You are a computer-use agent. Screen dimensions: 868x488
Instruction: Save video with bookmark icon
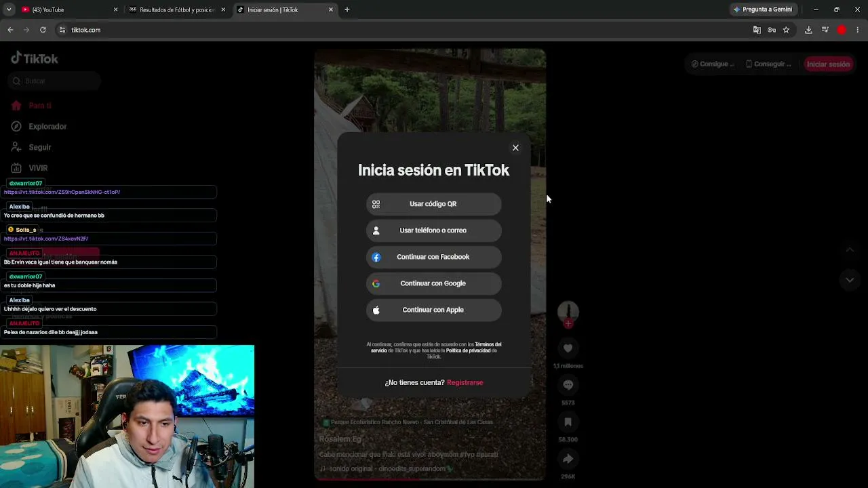coord(568,422)
